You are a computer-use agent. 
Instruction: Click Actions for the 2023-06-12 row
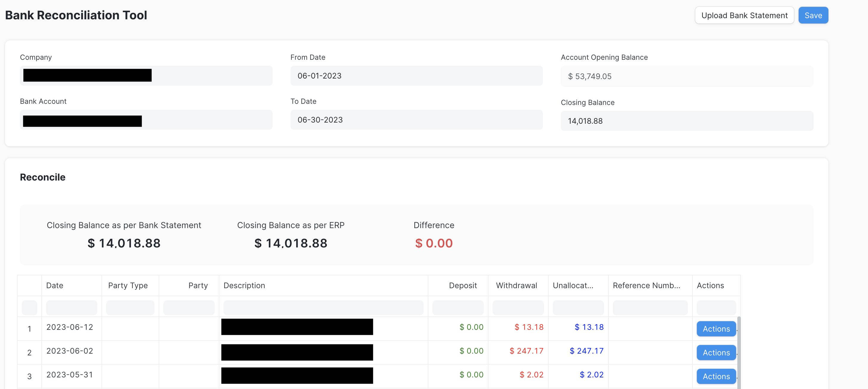[716, 329]
